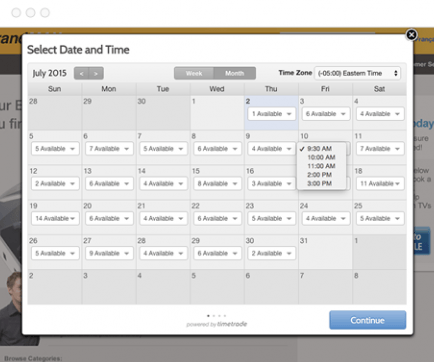
Task: Open July 12 '2 Available' dropdown
Action: coord(55,184)
